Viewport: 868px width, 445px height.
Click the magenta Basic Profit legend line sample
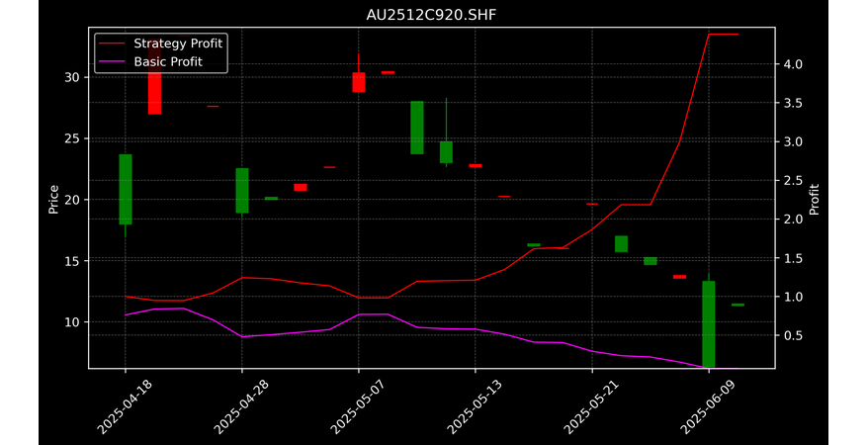tap(113, 61)
